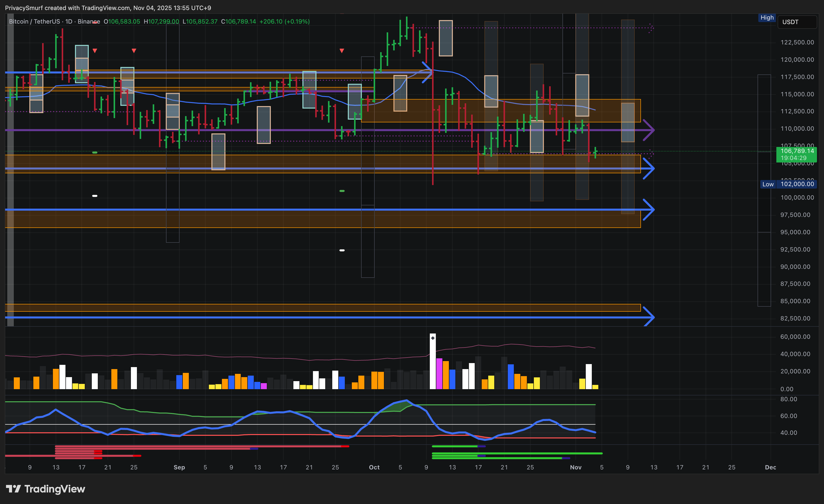The image size is (824, 504).
Task: Click the Nov label on time axis
Action: tap(575, 467)
